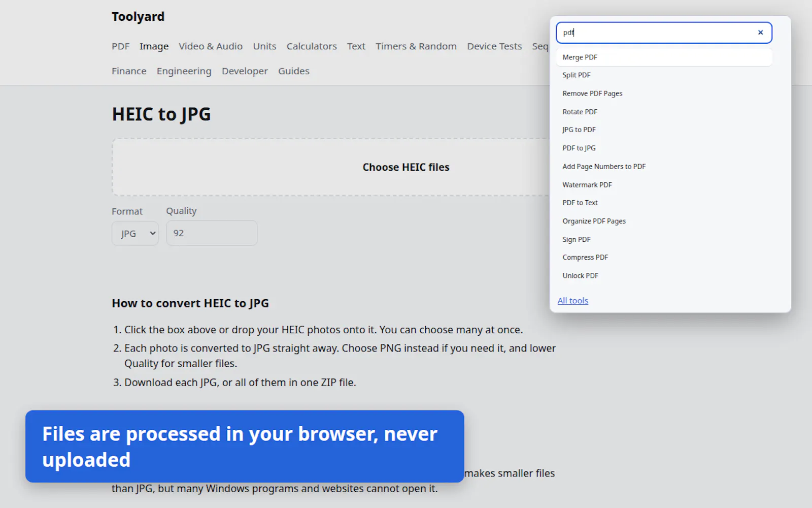Go to the Toolyard home logo
Viewport: 812px width, 508px height.
pyautogui.click(x=138, y=17)
